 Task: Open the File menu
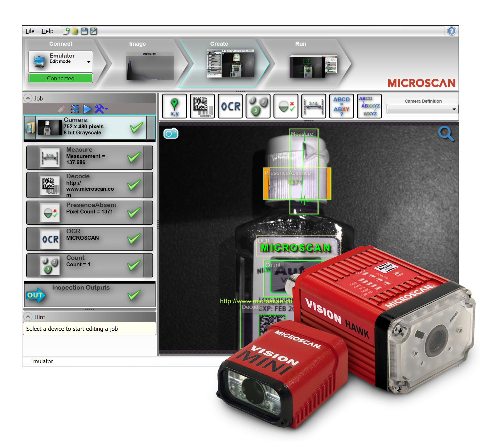[29, 31]
